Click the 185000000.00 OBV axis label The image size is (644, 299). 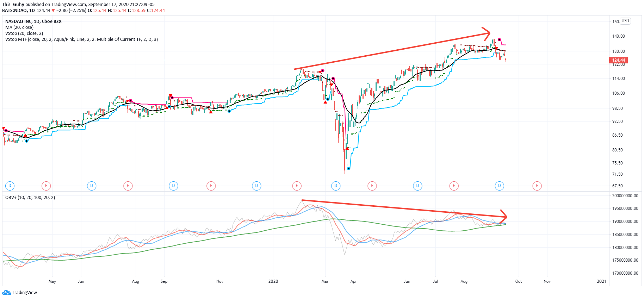click(x=625, y=235)
